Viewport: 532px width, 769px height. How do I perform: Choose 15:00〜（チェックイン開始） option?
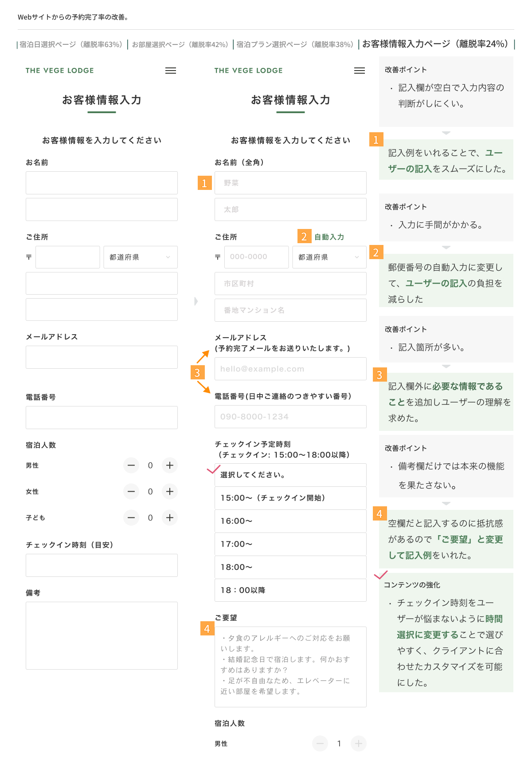pyautogui.click(x=290, y=498)
